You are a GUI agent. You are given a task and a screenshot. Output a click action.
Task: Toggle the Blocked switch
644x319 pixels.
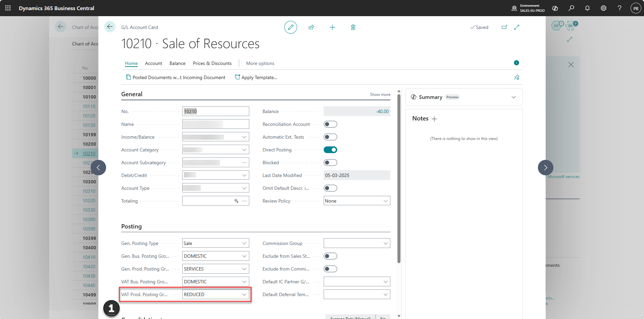click(x=330, y=163)
